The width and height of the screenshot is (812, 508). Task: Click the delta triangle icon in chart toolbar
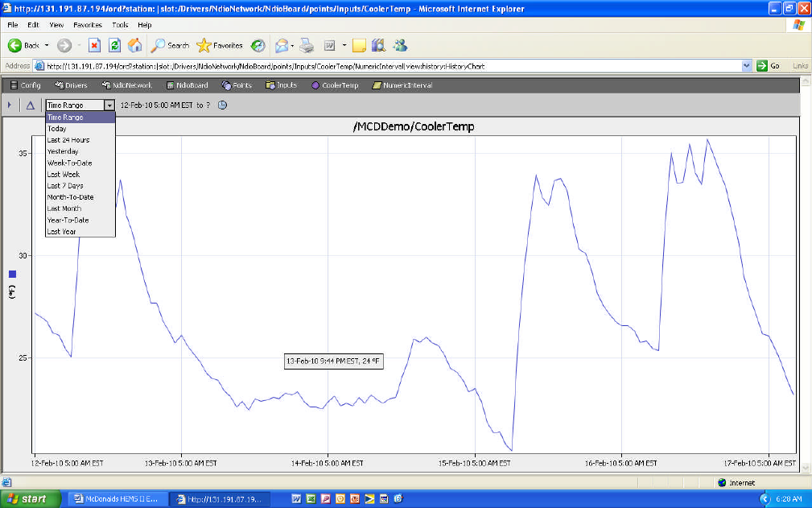(x=31, y=105)
